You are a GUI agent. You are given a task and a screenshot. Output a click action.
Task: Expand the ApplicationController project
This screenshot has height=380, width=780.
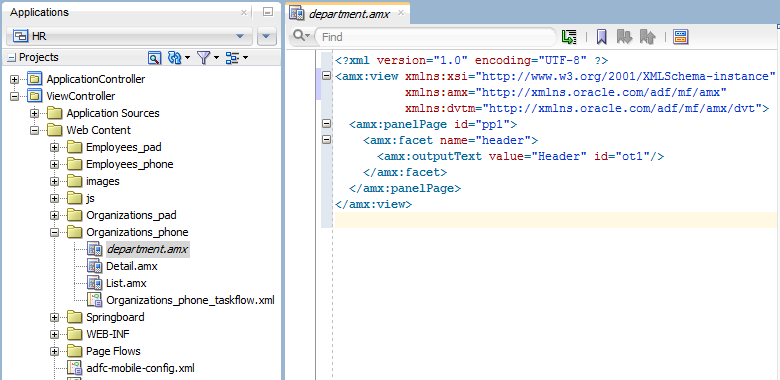14,80
